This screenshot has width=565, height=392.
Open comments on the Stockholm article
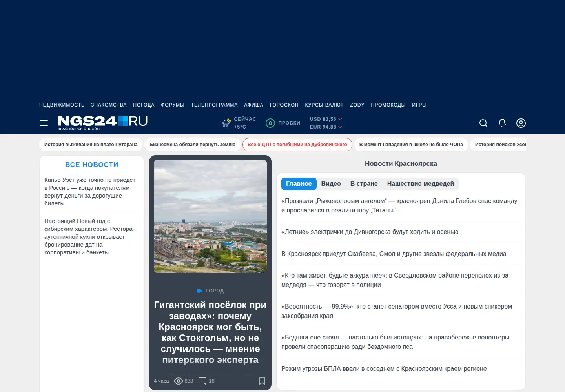point(202,381)
